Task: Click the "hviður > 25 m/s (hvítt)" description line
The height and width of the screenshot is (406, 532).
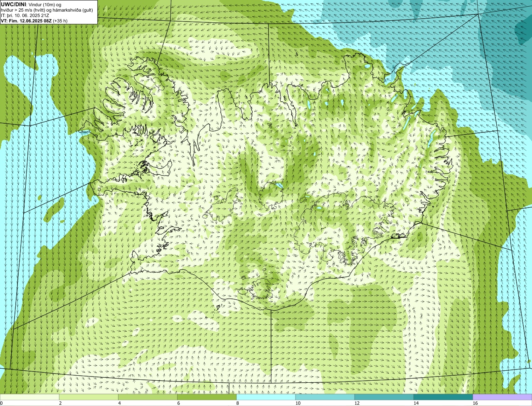Action: pyautogui.click(x=47, y=10)
